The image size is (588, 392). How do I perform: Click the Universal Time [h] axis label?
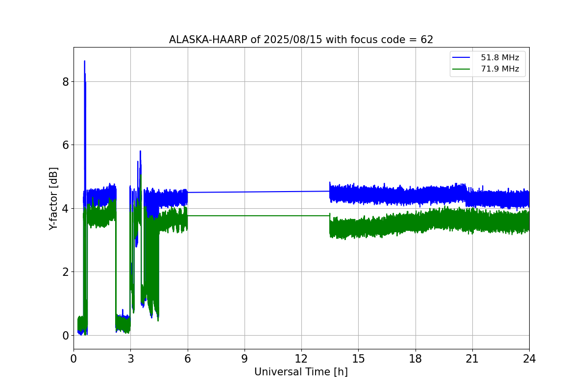click(x=301, y=372)
